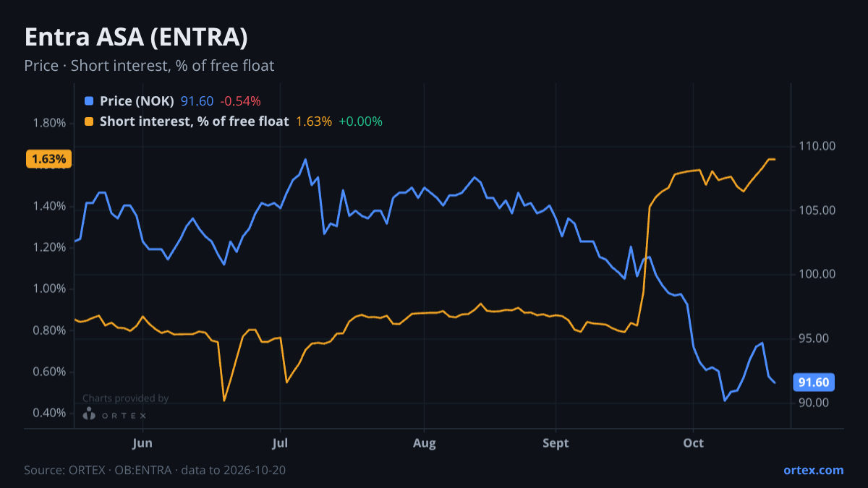Click the 0.60% left axis label
868x488 pixels.
(49, 372)
